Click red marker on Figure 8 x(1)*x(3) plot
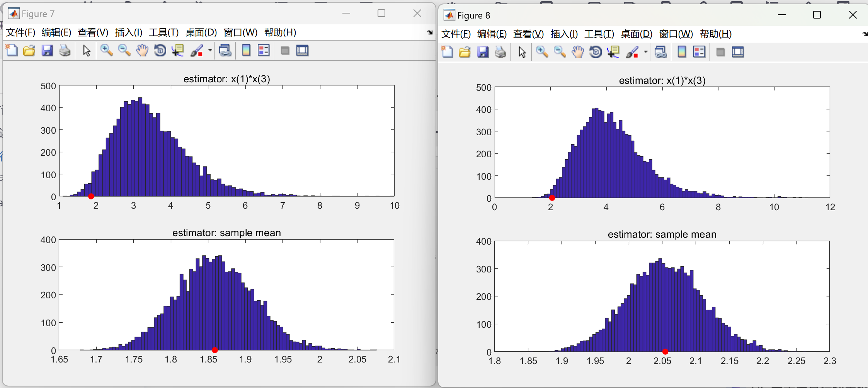This screenshot has height=388, width=868. coord(552,198)
